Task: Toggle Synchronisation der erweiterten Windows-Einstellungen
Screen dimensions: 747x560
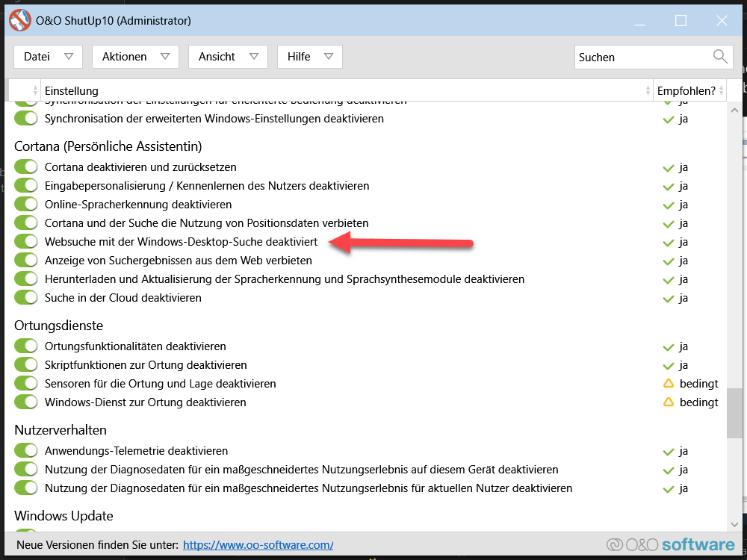Action: [25, 118]
